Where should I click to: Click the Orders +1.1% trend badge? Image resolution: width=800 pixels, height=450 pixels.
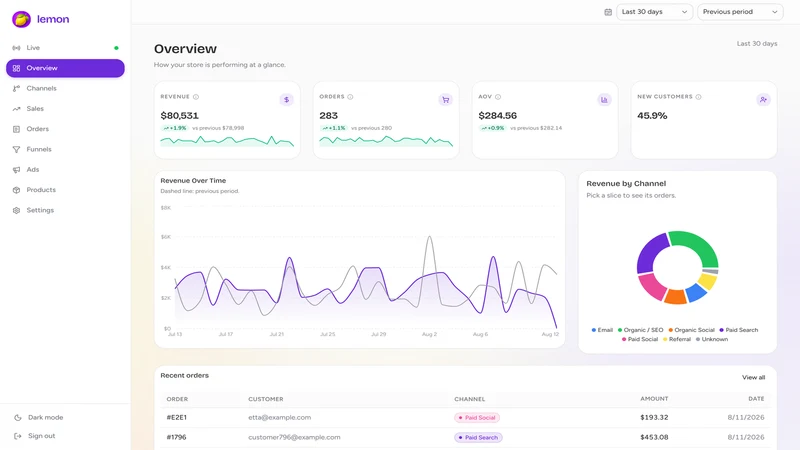(x=334, y=128)
